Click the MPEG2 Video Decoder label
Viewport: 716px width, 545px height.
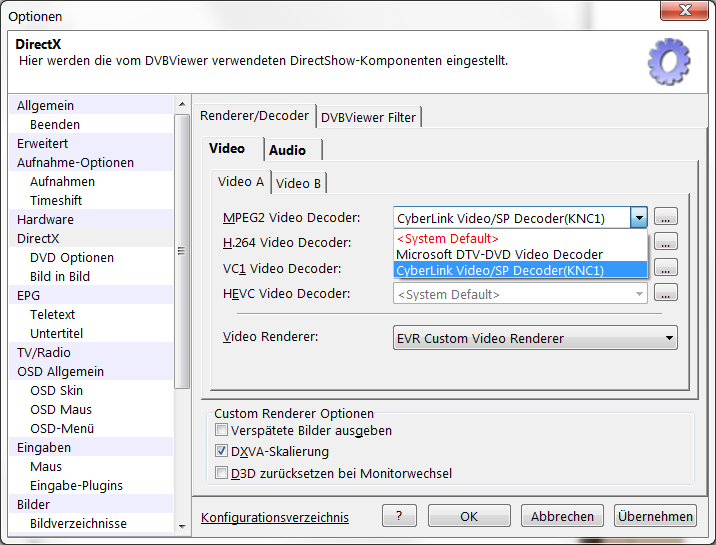click(291, 218)
